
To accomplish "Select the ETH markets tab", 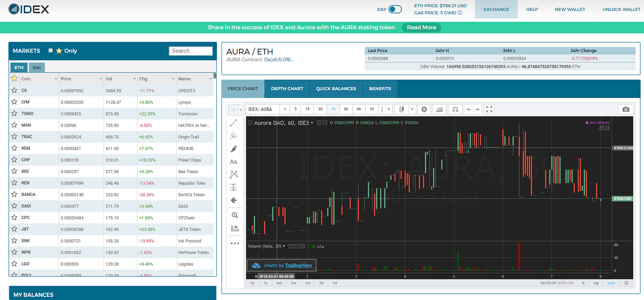I will [19, 67].
